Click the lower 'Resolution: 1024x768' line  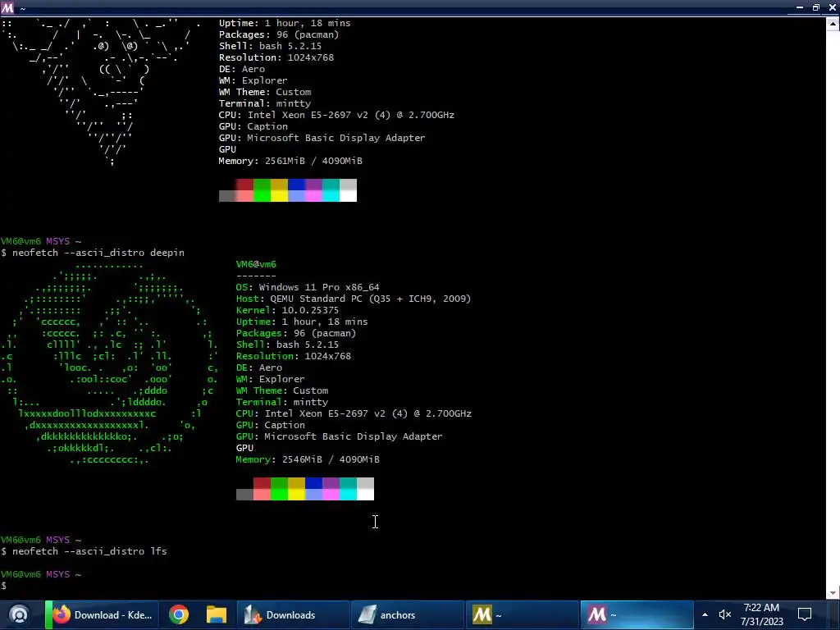[293, 356]
